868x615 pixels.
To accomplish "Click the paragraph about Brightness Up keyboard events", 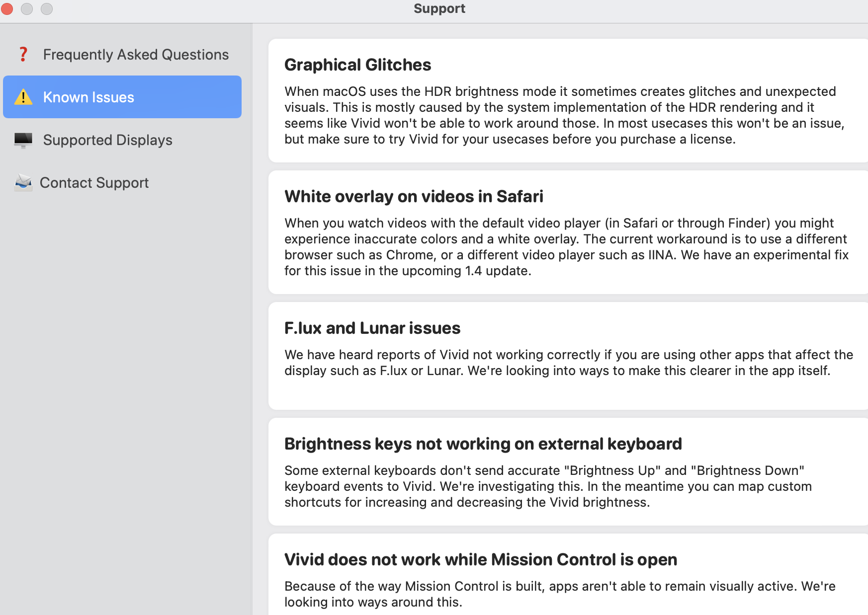I will (x=548, y=486).
